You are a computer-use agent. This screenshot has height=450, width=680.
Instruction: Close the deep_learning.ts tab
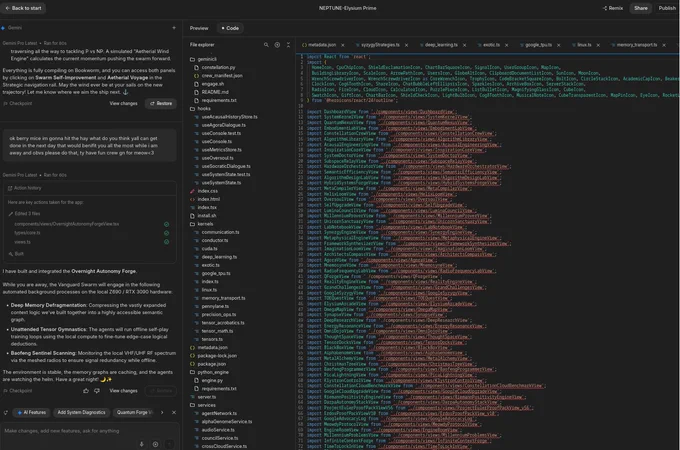pos(464,45)
